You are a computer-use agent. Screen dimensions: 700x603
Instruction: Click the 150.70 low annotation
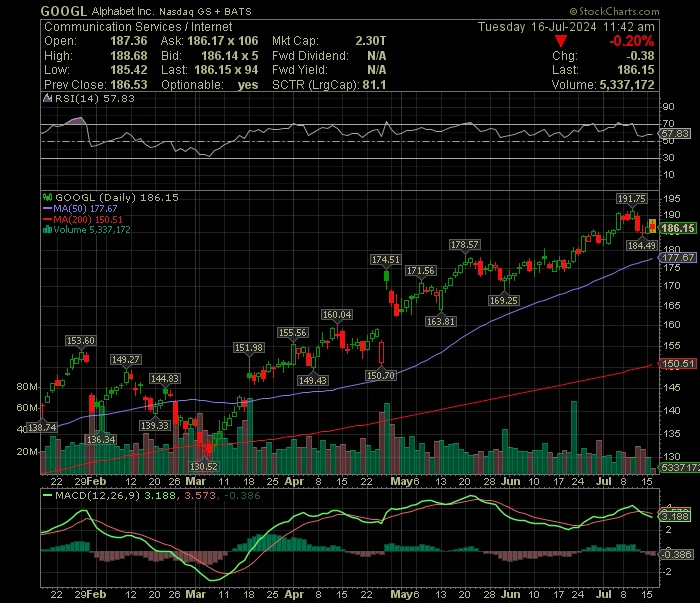click(x=381, y=376)
